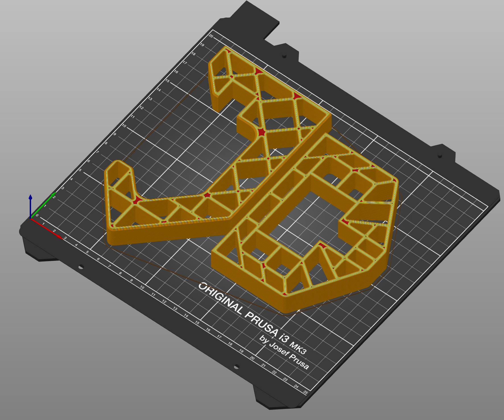Click the blue Z-axis arrow at origin
The image size is (504, 420).
30,206
